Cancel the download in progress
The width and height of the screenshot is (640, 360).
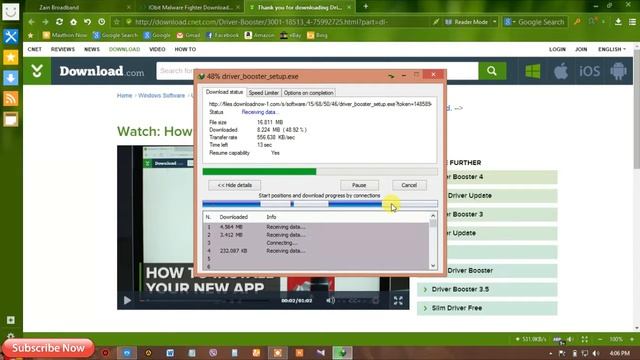coord(409,185)
